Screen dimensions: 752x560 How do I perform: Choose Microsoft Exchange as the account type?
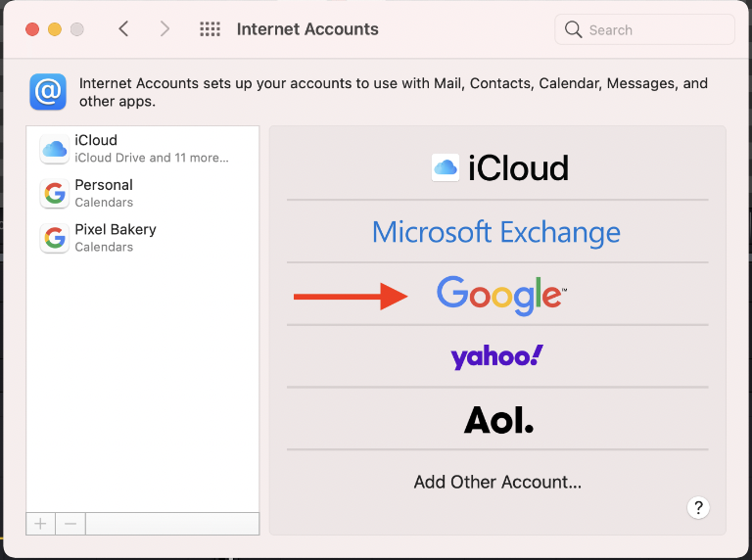[497, 232]
